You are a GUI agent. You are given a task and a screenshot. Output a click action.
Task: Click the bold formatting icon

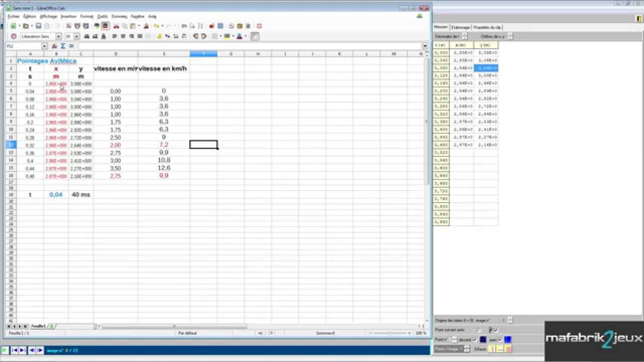87,36
